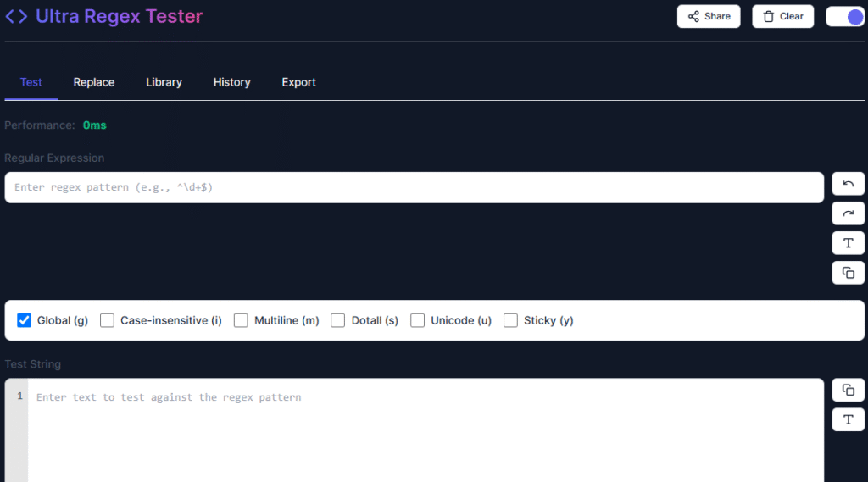The height and width of the screenshot is (482, 868).
Task: Click the redo arrow icon beside regex field
Action: (848, 213)
